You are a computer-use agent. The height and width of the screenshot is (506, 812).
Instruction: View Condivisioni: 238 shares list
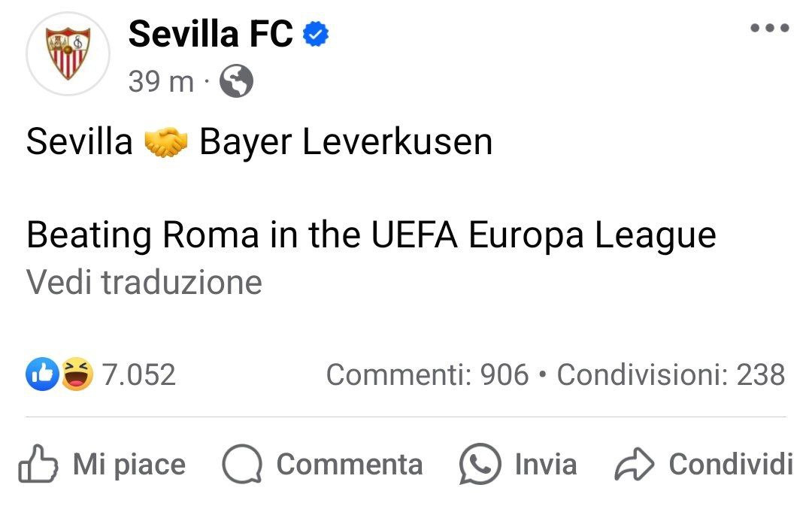(671, 374)
